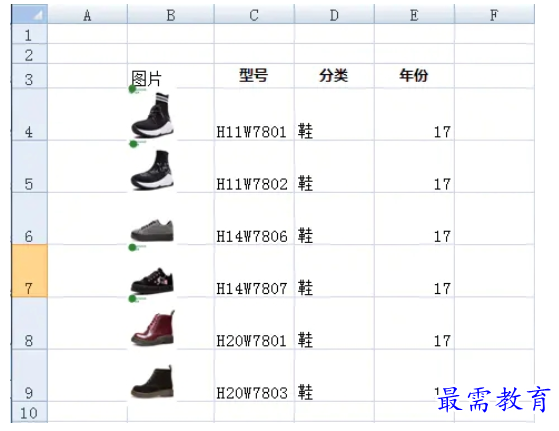Click the 分类 header cell
The image size is (559, 431).
(334, 76)
